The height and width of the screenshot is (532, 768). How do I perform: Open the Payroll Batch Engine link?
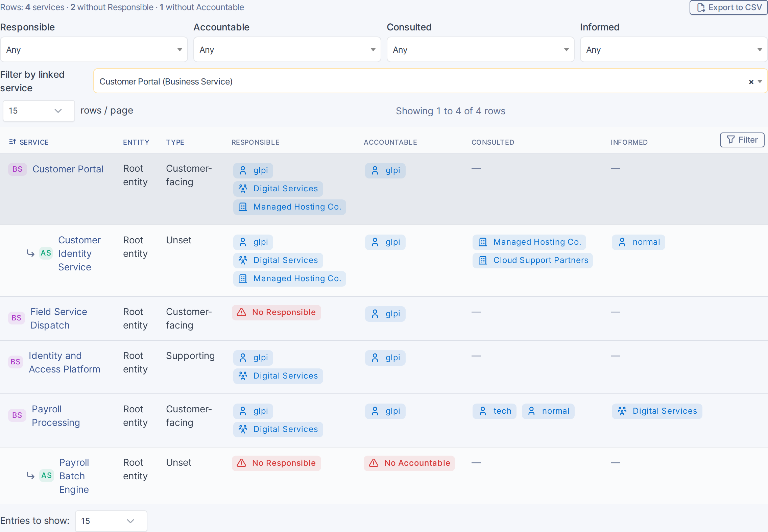pos(74,476)
